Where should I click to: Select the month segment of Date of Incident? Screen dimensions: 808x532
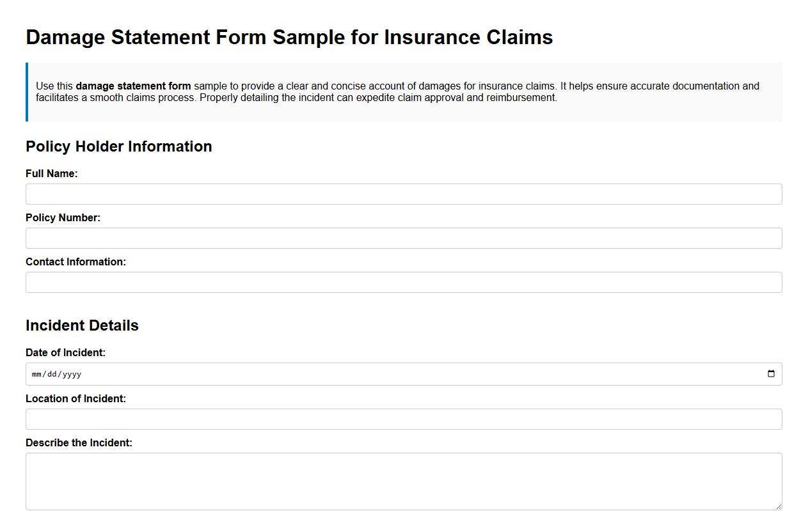pyautogui.click(x=37, y=374)
